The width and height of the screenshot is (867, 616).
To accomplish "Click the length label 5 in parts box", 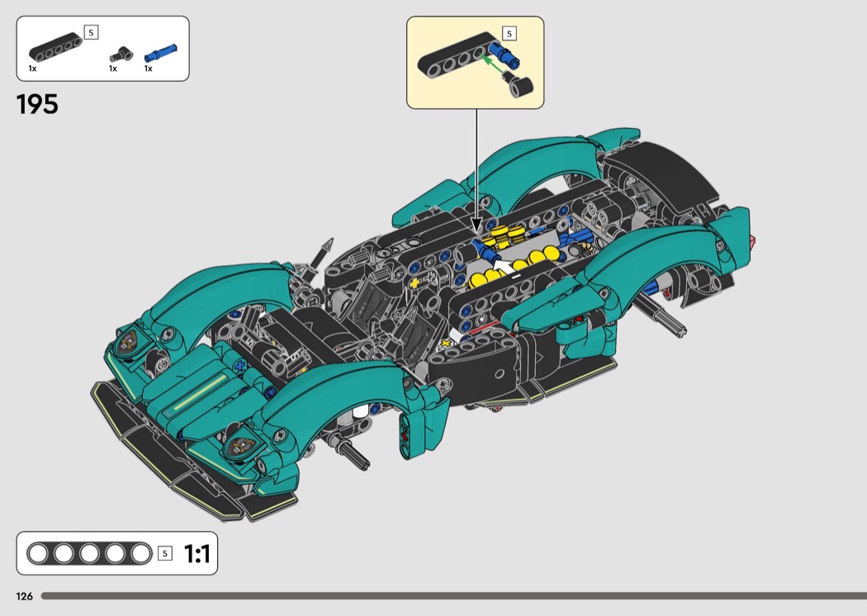I will 91,33.
